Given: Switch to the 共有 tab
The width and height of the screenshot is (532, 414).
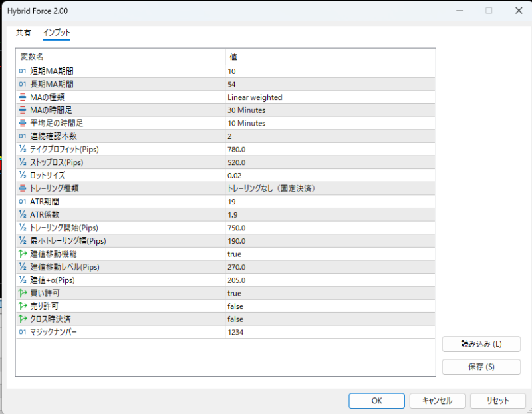Looking at the screenshot, I should [x=23, y=33].
